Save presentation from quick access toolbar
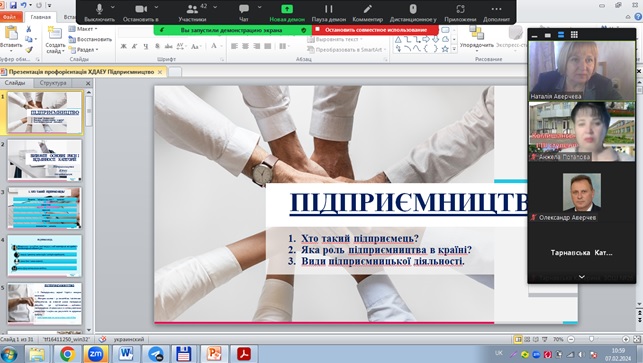643x363 pixels. pos(14,5)
